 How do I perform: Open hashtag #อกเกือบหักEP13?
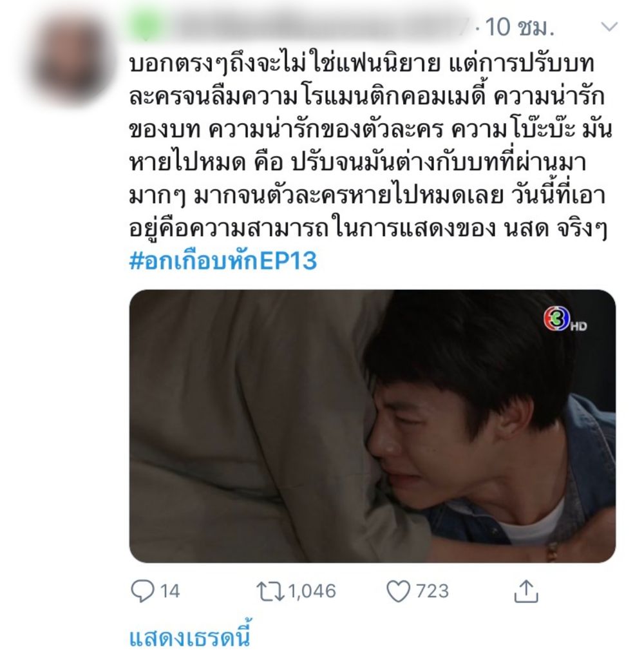[x=223, y=260]
